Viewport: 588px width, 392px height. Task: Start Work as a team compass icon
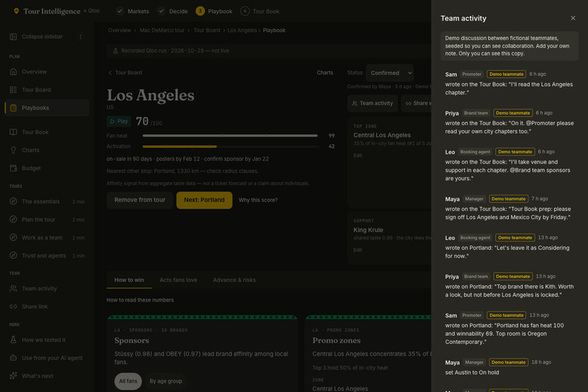click(x=14, y=237)
